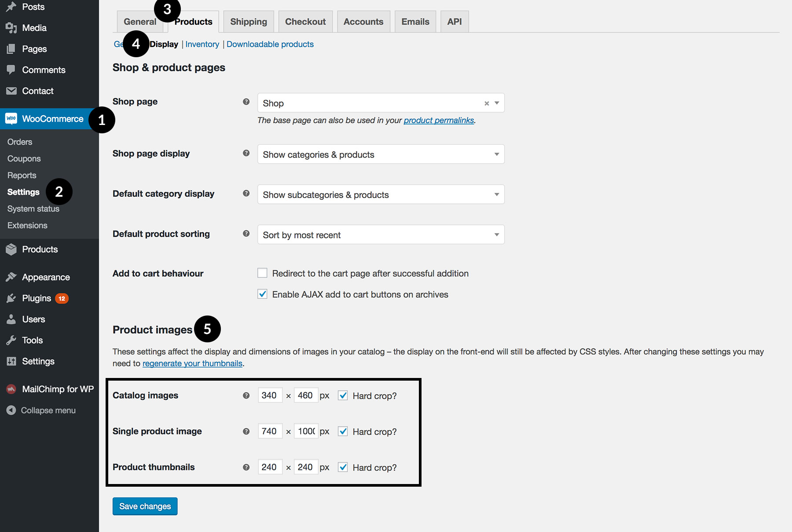Click the Media icon in sidebar

11,28
